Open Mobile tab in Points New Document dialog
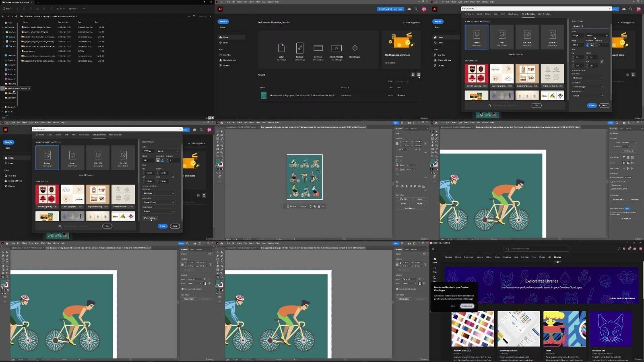The image size is (644, 362). pyautogui.click(x=488, y=14)
